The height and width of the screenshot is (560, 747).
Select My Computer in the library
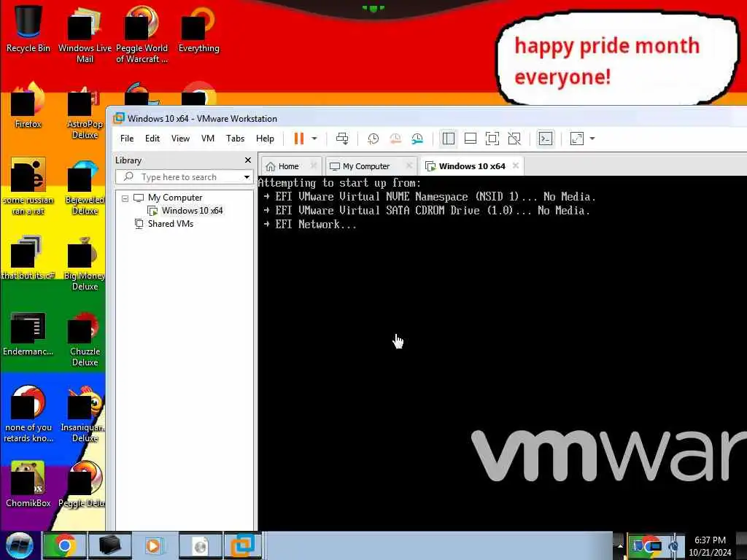pyautogui.click(x=175, y=197)
